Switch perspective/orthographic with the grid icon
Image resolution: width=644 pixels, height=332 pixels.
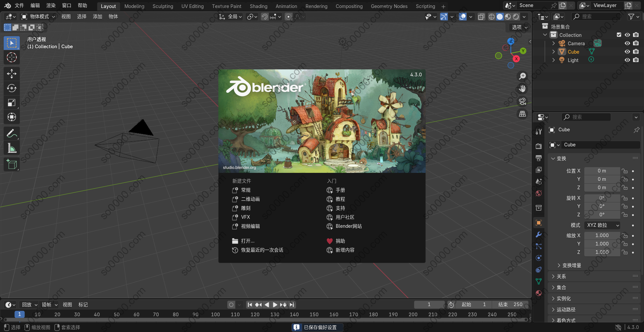522,114
